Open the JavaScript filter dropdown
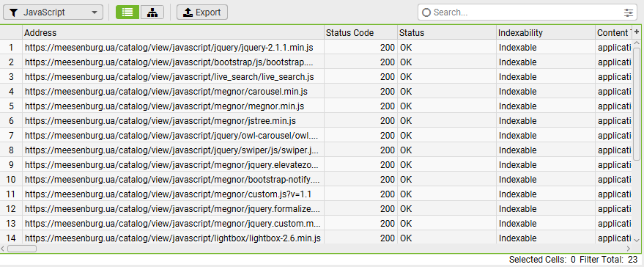This screenshot has width=644, height=267. coord(53,12)
